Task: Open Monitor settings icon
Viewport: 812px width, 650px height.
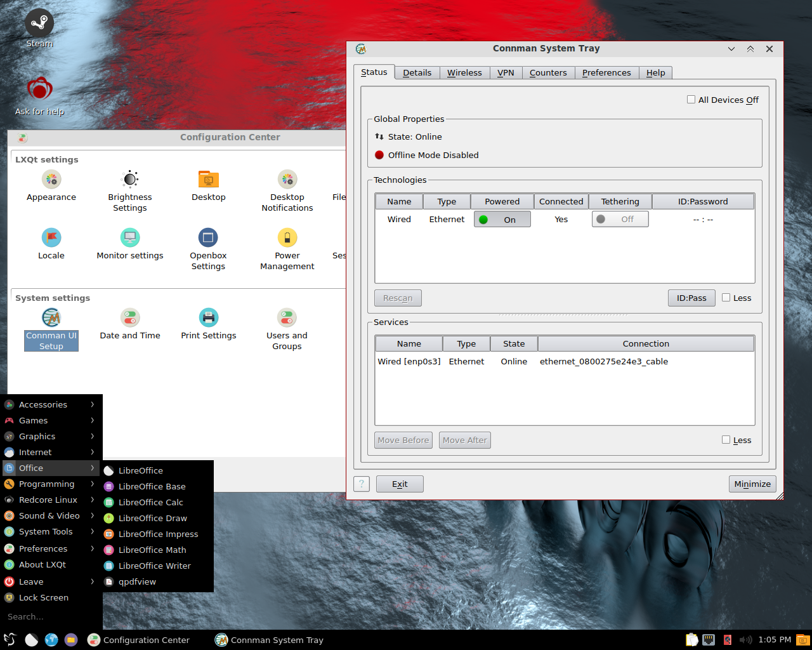Action: click(130, 244)
